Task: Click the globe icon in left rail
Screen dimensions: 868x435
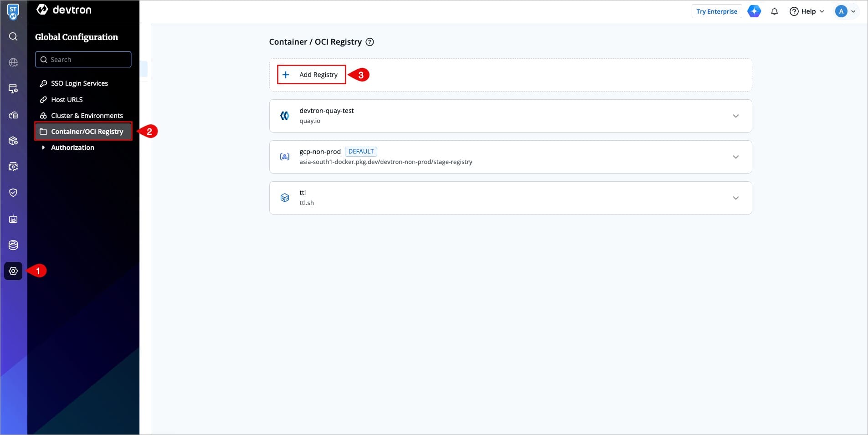Action: tap(13, 62)
